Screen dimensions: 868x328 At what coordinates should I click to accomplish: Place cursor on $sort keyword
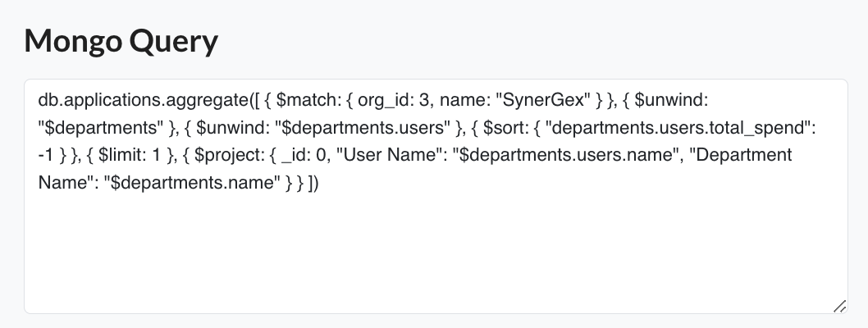504,128
